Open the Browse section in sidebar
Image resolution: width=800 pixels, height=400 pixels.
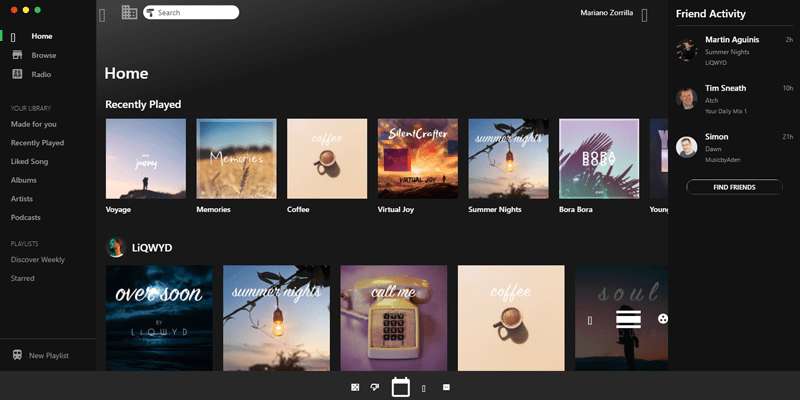coord(43,55)
